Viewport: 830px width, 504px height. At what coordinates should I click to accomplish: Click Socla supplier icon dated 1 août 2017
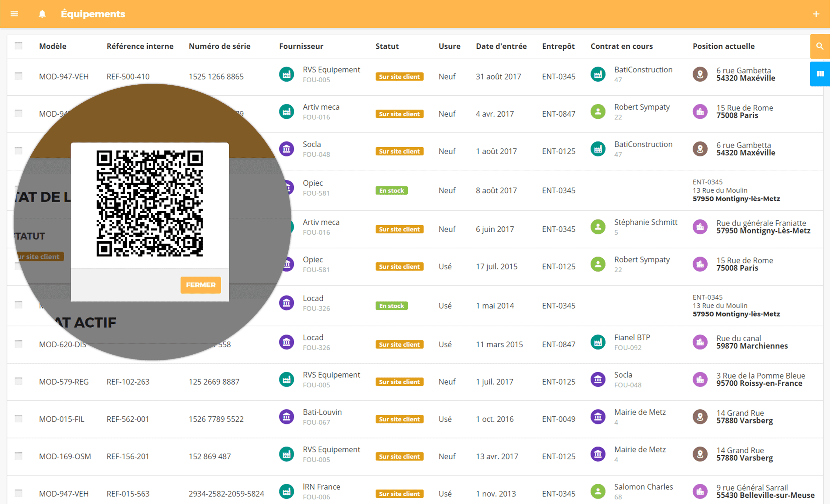pos(286,148)
